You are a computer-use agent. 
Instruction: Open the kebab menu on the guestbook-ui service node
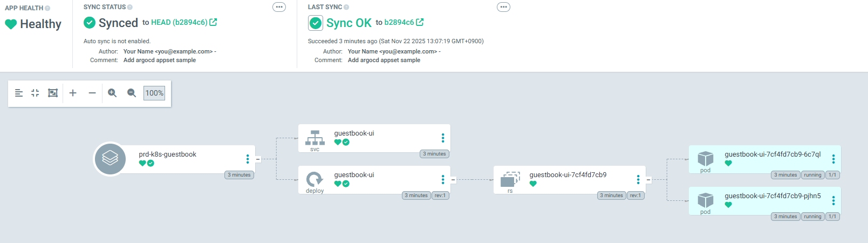click(x=443, y=138)
